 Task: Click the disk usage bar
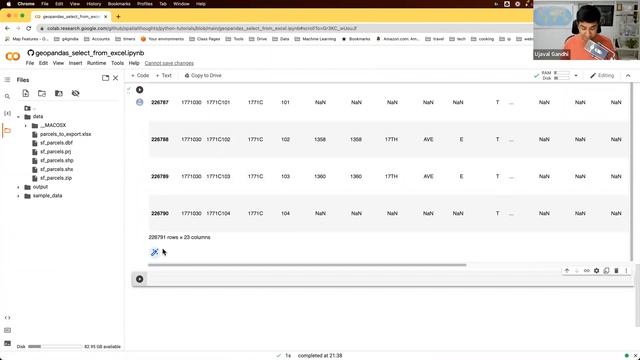pyautogui.click(x=55, y=347)
